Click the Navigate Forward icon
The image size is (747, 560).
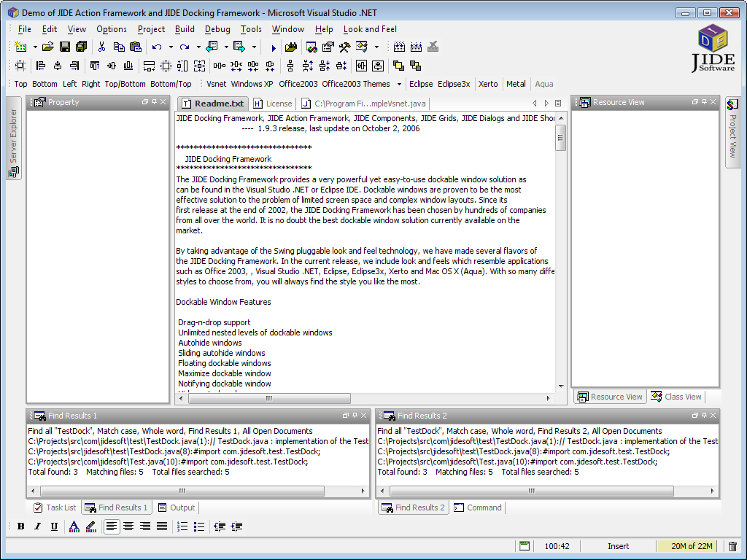[x=239, y=47]
